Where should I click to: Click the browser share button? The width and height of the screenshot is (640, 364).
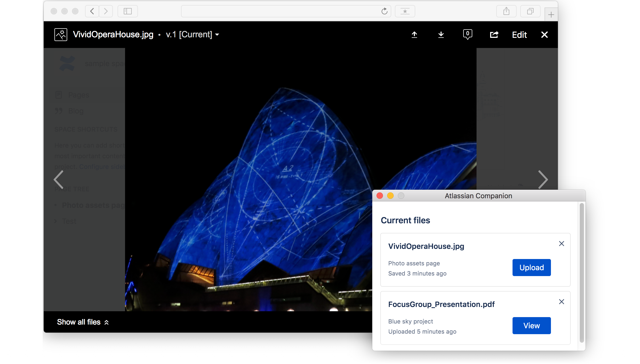pyautogui.click(x=506, y=11)
